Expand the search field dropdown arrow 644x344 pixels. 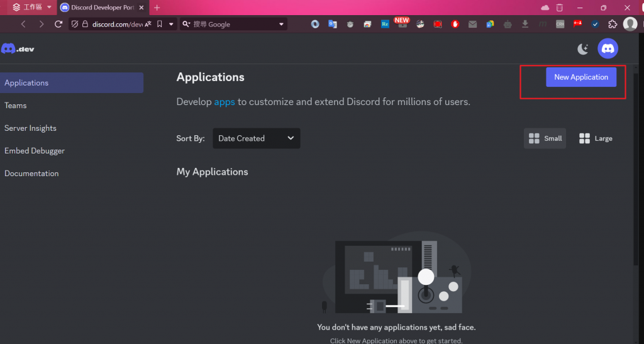point(281,25)
